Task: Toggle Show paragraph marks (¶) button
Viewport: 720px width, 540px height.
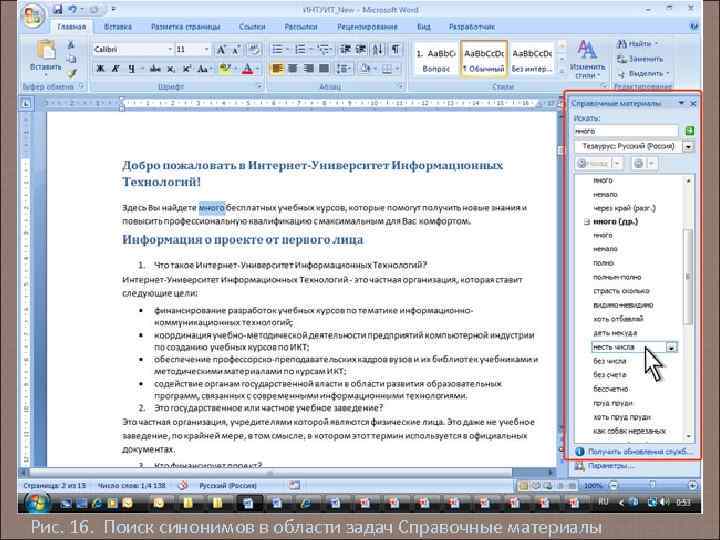Action: [395, 49]
